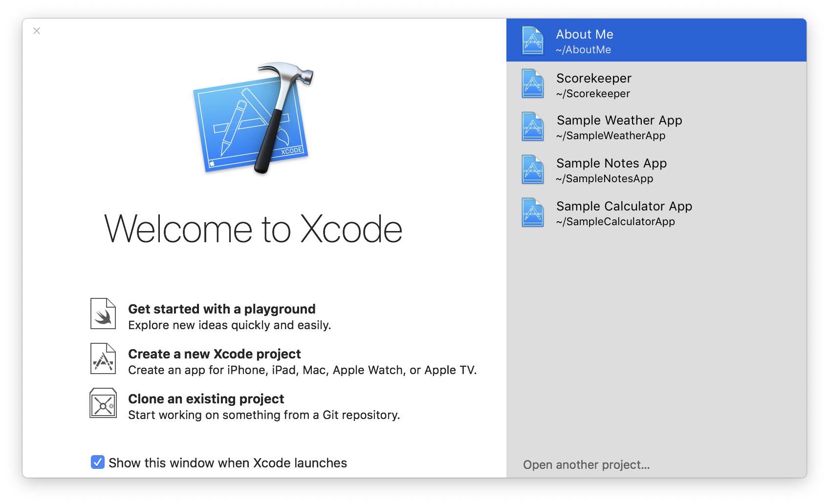Image resolution: width=829 pixels, height=504 pixels.
Task: Select the About Me recent project title
Action: (x=585, y=34)
